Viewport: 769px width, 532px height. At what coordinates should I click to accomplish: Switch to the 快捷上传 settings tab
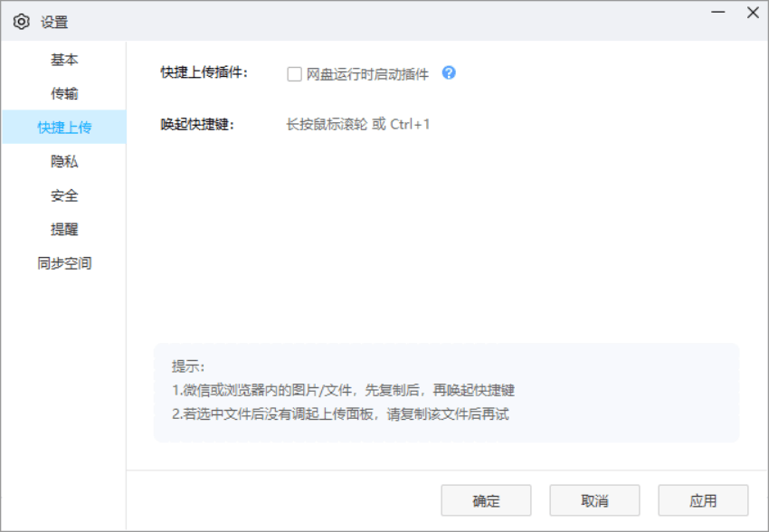(63, 127)
